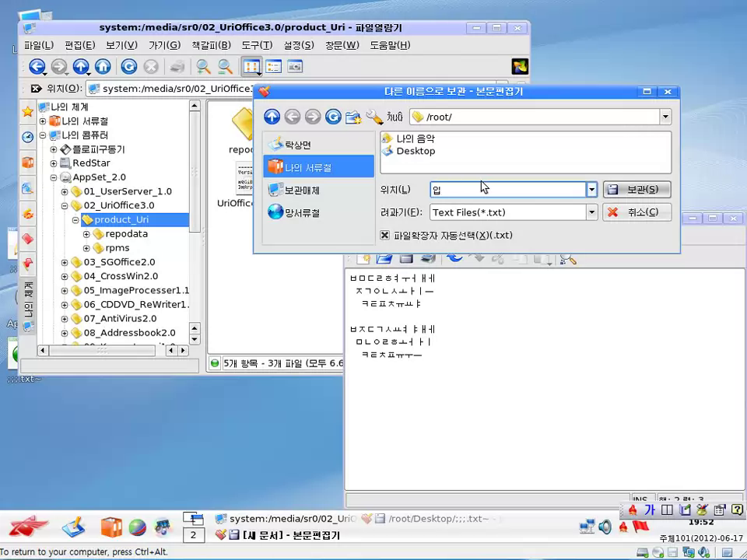The image size is (747, 560).
Task: Click the 보관(S) save button
Action: click(x=637, y=190)
